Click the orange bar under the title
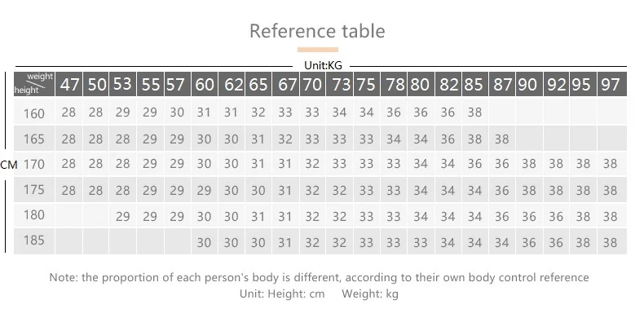 click(318, 50)
